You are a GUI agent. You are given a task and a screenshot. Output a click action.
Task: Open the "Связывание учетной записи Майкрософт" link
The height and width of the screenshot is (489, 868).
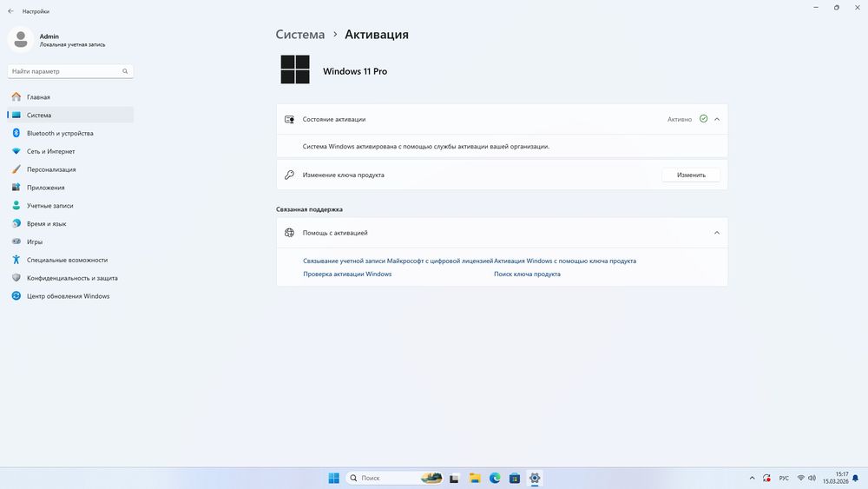click(x=398, y=261)
